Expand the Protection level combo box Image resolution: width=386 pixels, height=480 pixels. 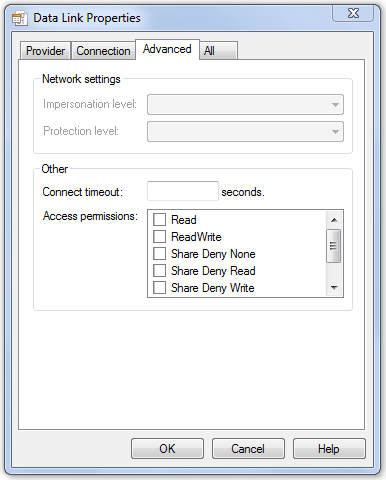pyautogui.click(x=245, y=131)
